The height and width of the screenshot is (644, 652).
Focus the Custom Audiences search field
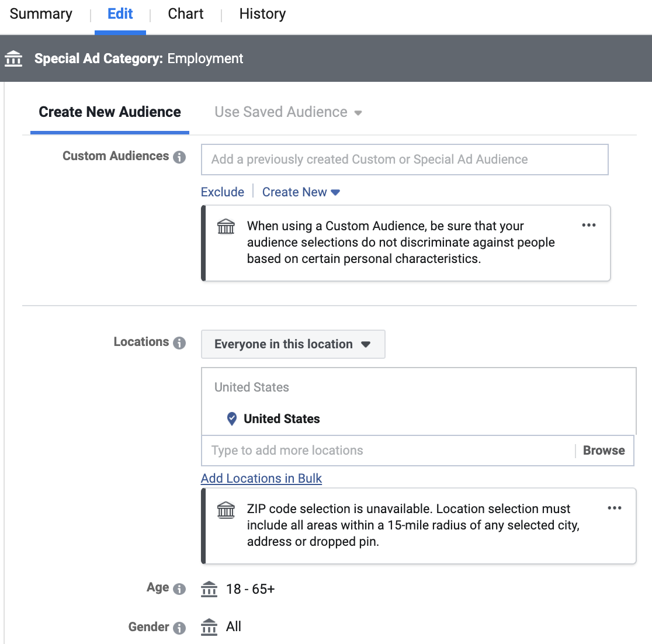click(x=404, y=160)
